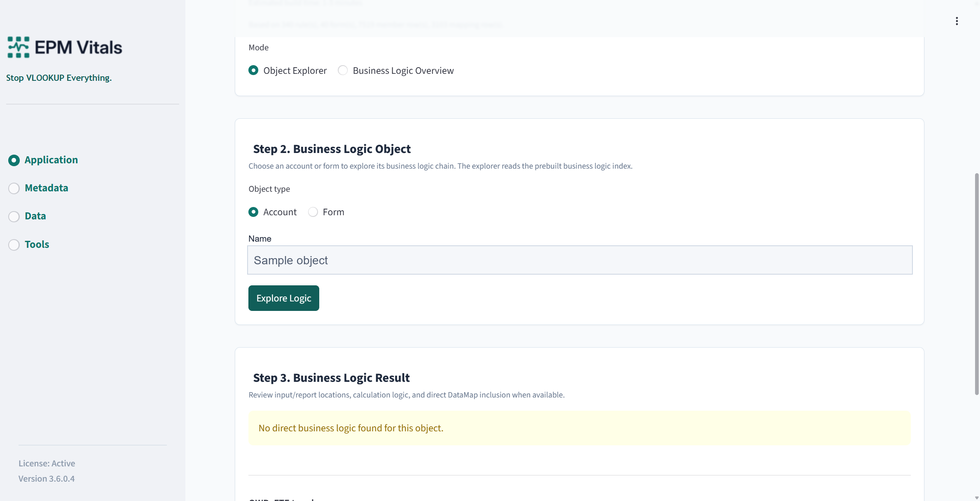Click the 'License: Active' text

(x=47, y=463)
